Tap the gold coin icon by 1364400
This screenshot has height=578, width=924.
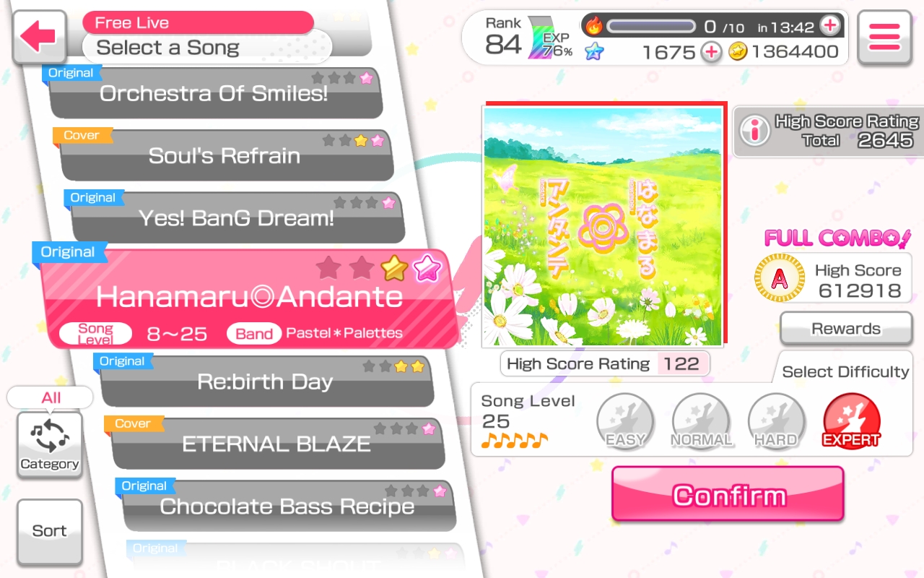click(x=737, y=52)
